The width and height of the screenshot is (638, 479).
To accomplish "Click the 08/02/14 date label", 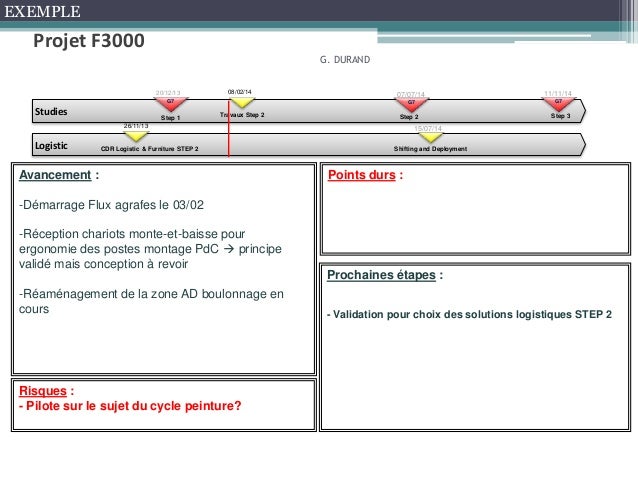I will [240, 92].
